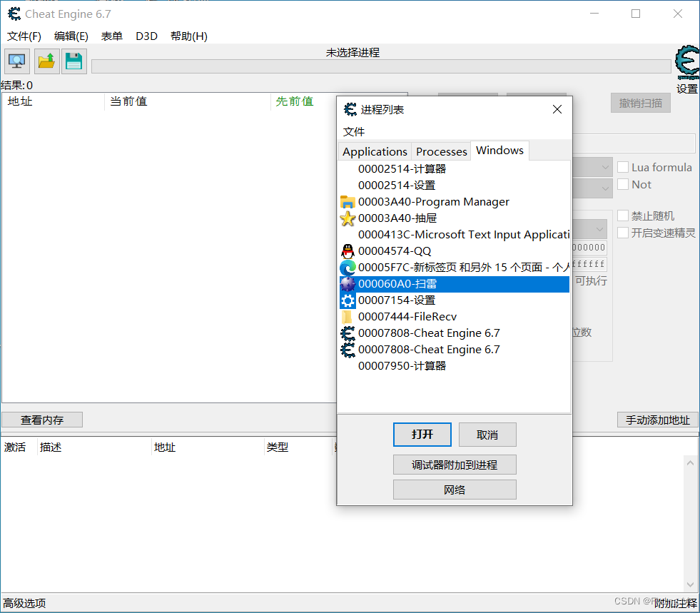Click the yellow folder icon for 00007444-FileRecv
700x613 pixels.
click(348, 316)
